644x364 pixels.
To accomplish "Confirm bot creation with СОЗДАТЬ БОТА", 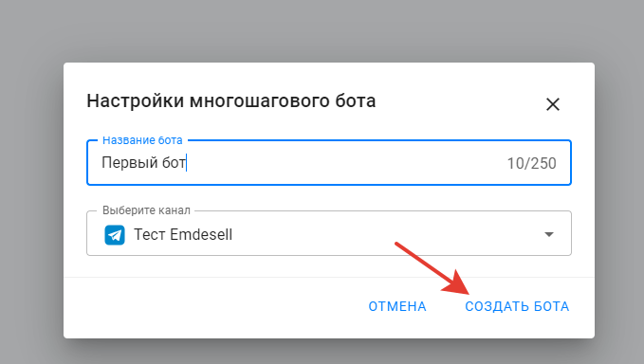I will coord(517,306).
